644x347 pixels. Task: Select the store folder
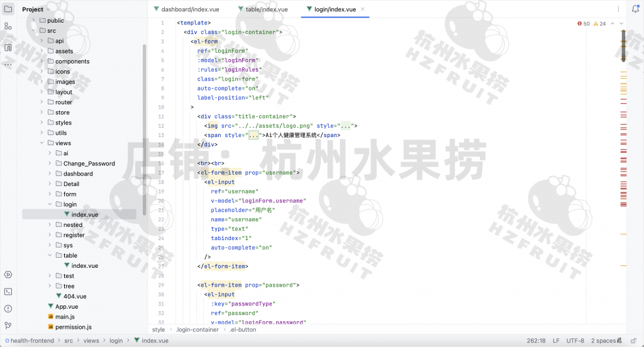click(x=62, y=113)
